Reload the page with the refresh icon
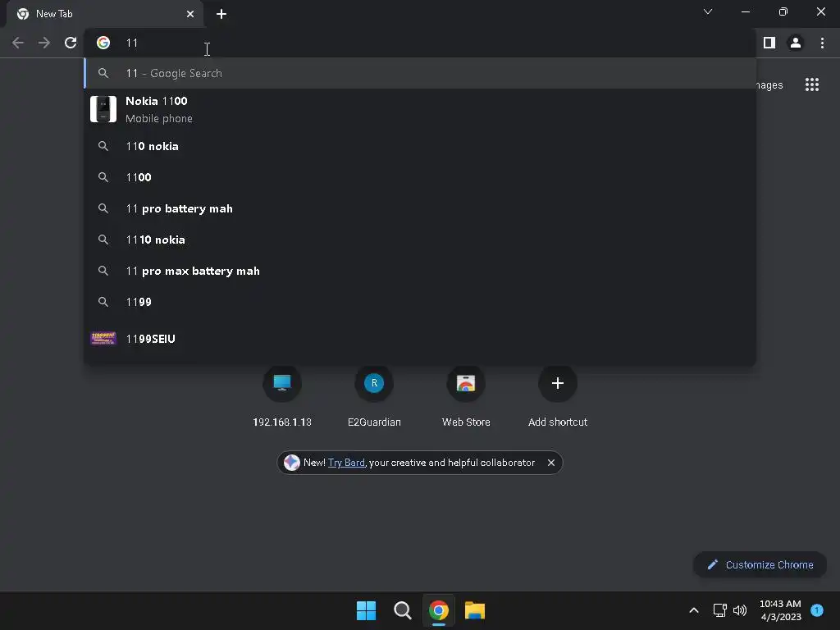 click(x=71, y=43)
